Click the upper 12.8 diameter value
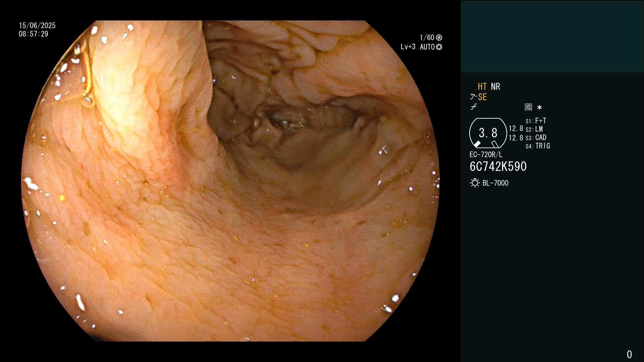Screen dimensions: 644x362 click(x=516, y=128)
